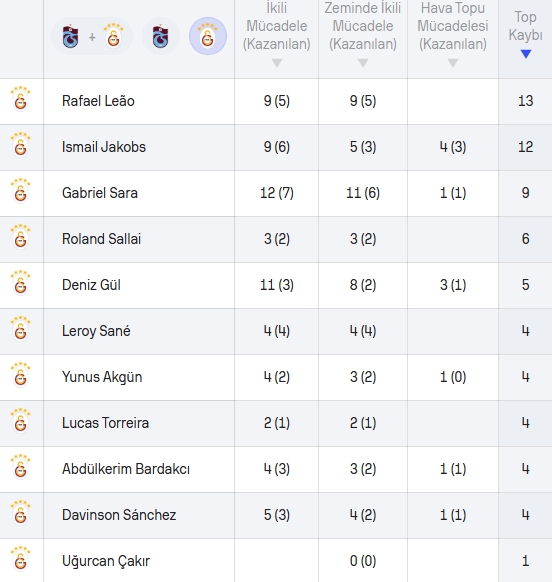Click Deniz Gül's ground duels 8 (2)
The image size is (552, 582).
[363, 285]
